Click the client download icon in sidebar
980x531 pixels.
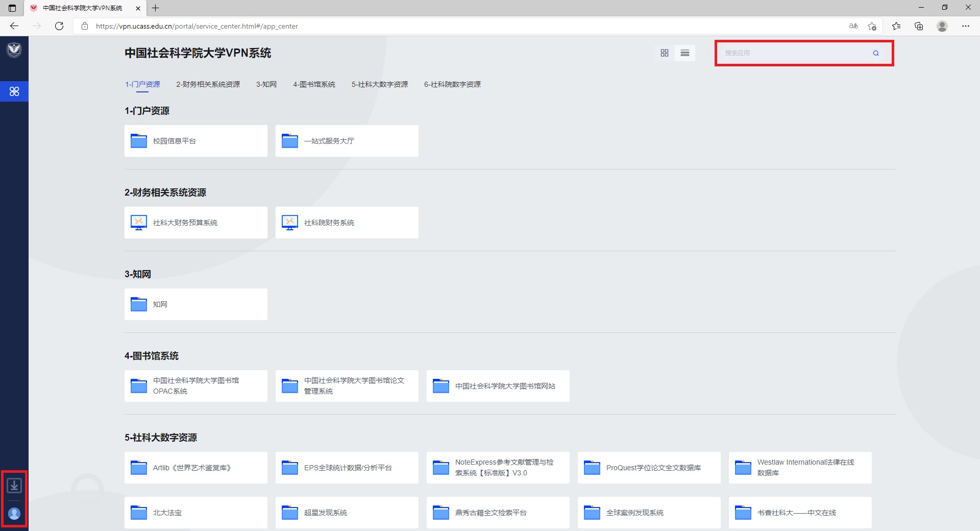[14, 486]
